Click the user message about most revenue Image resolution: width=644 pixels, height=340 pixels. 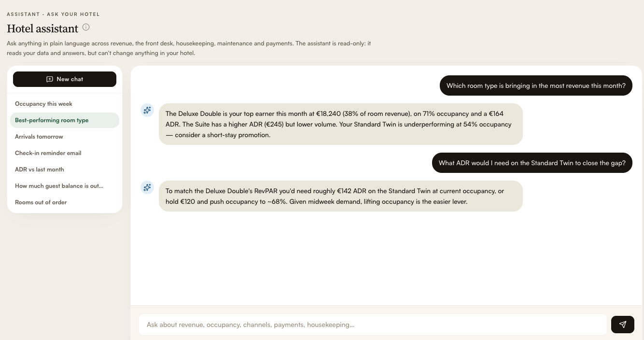[536, 85]
